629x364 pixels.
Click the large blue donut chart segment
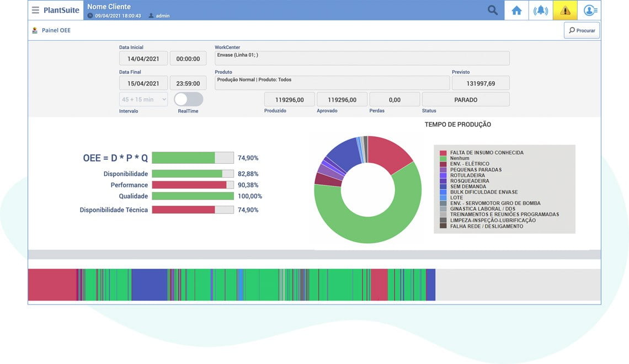pyautogui.click(x=346, y=155)
